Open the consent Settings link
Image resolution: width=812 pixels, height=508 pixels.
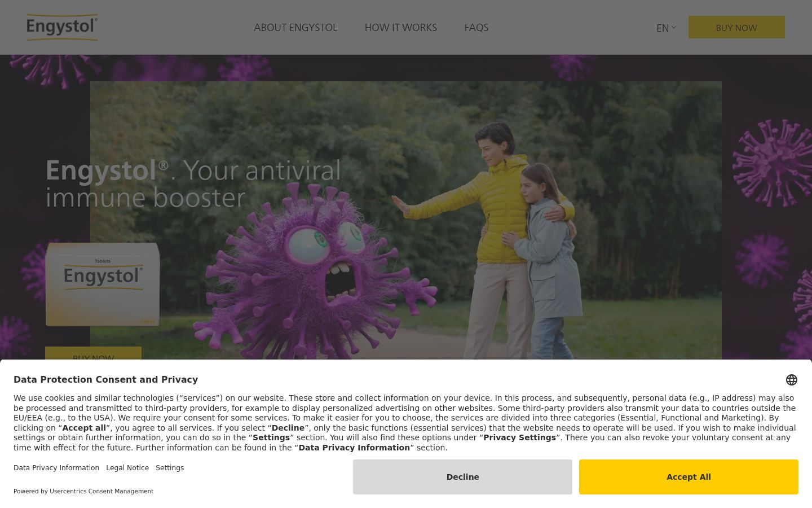(170, 468)
